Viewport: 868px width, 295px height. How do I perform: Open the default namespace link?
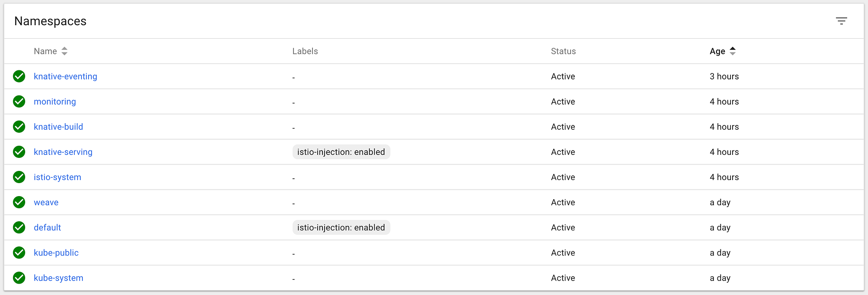(47, 227)
